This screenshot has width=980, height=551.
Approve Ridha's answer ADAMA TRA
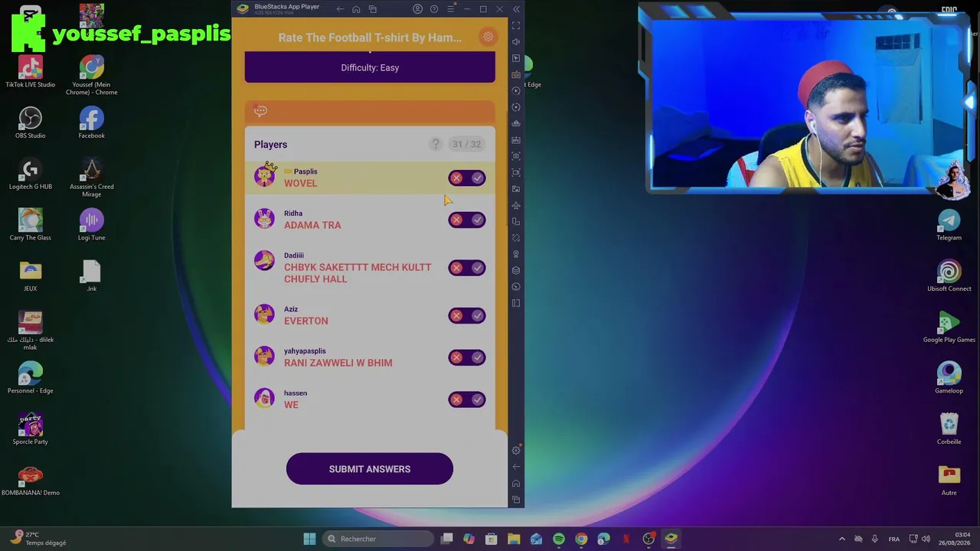478,220
